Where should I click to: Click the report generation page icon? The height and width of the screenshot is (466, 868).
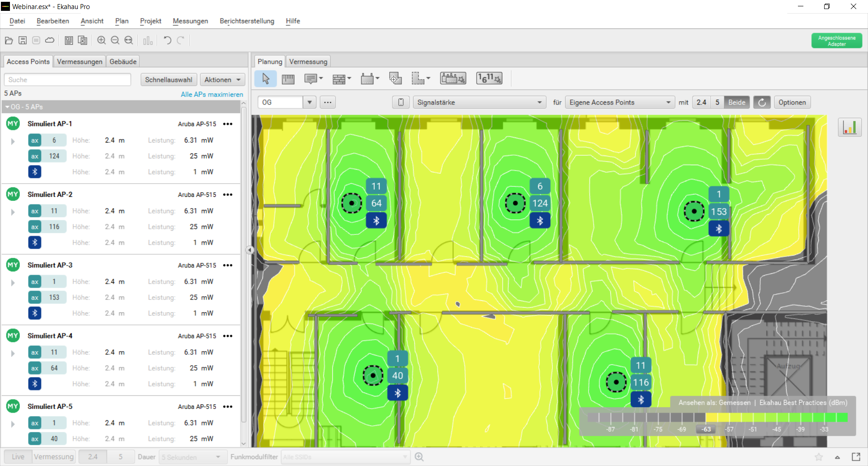coord(69,40)
